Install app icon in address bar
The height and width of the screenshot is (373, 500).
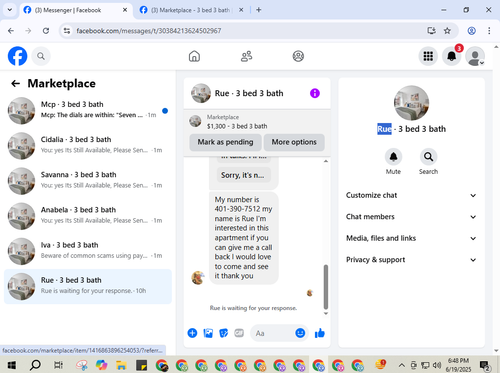pyautogui.click(x=432, y=31)
